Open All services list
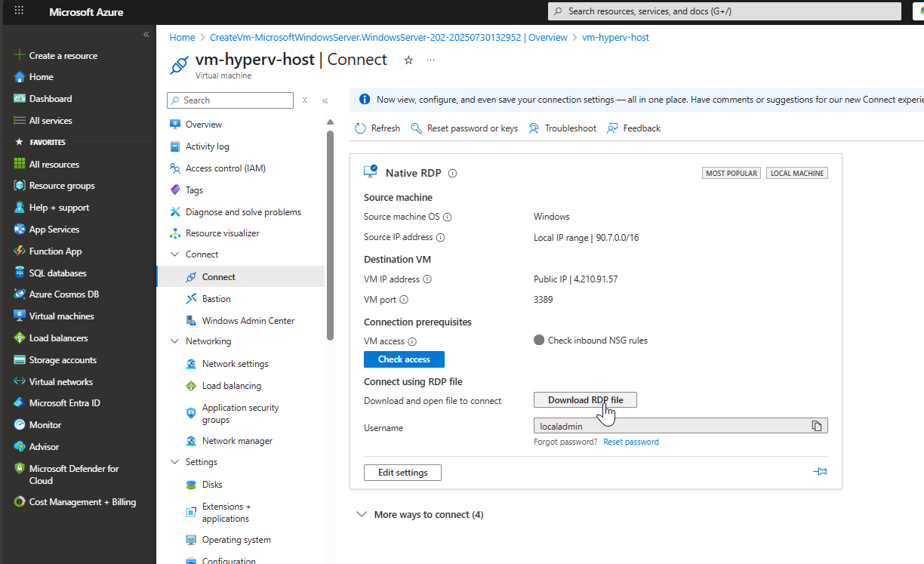Image resolution: width=924 pixels, height=564 pixels. coord(50,121)
